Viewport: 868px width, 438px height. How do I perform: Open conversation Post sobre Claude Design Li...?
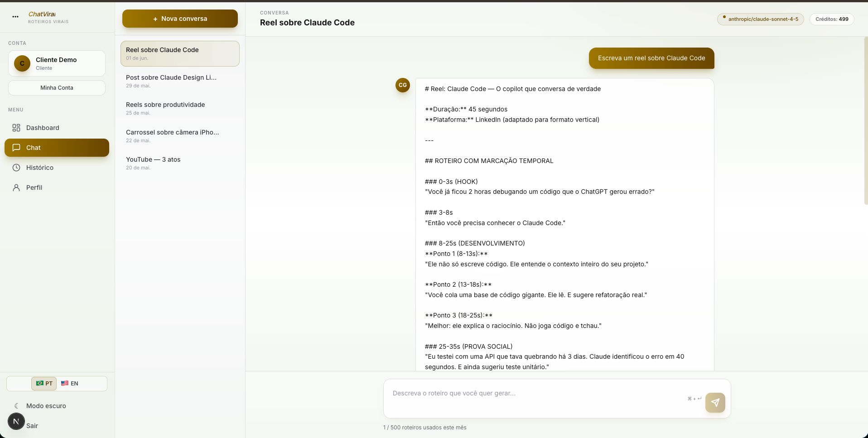180,81
